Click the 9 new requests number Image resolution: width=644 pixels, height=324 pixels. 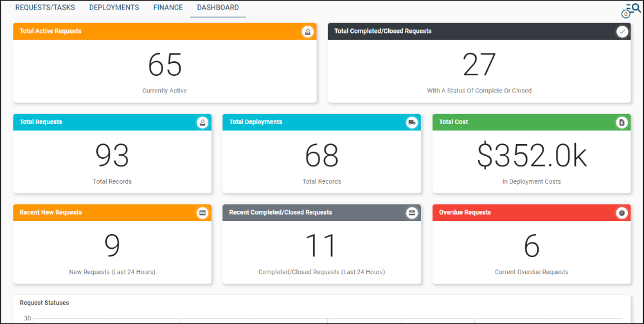[x=112, y=246]
